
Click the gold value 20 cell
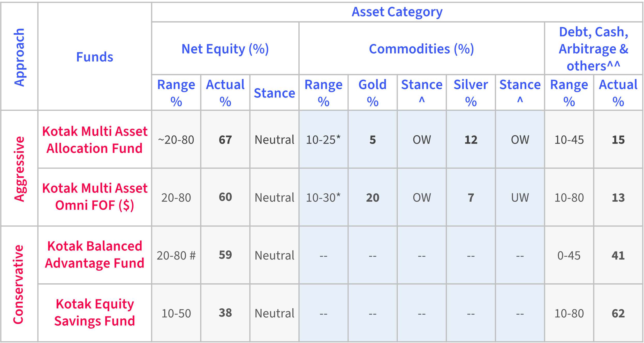click(373, 198)
